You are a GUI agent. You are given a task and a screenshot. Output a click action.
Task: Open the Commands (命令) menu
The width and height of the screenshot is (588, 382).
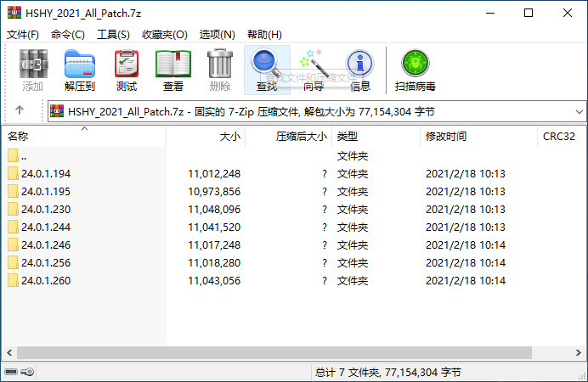[68, 35]
